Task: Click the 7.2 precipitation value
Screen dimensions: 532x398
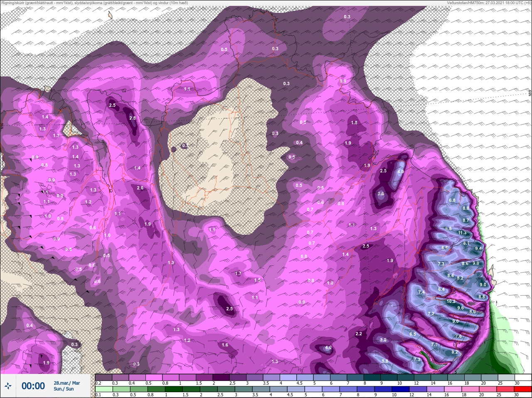Action: 431,314
